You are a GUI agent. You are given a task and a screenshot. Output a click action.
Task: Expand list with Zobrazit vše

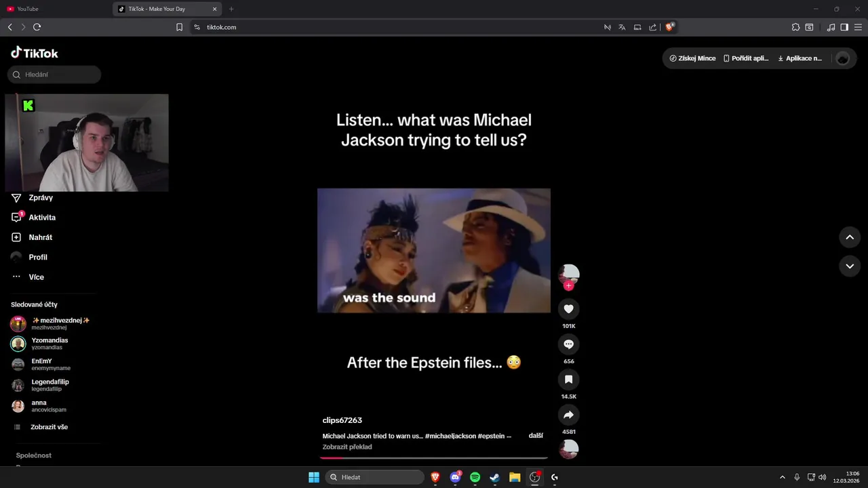(49, 427)
